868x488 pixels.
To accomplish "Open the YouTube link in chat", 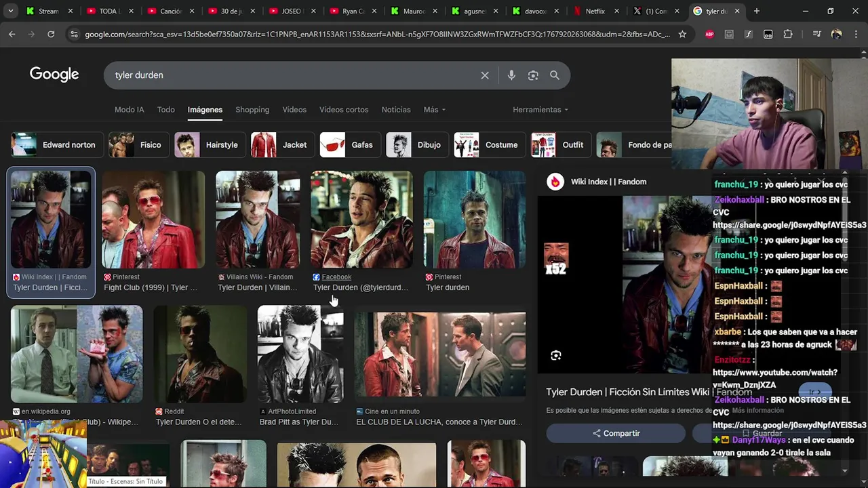I will 775,379.
